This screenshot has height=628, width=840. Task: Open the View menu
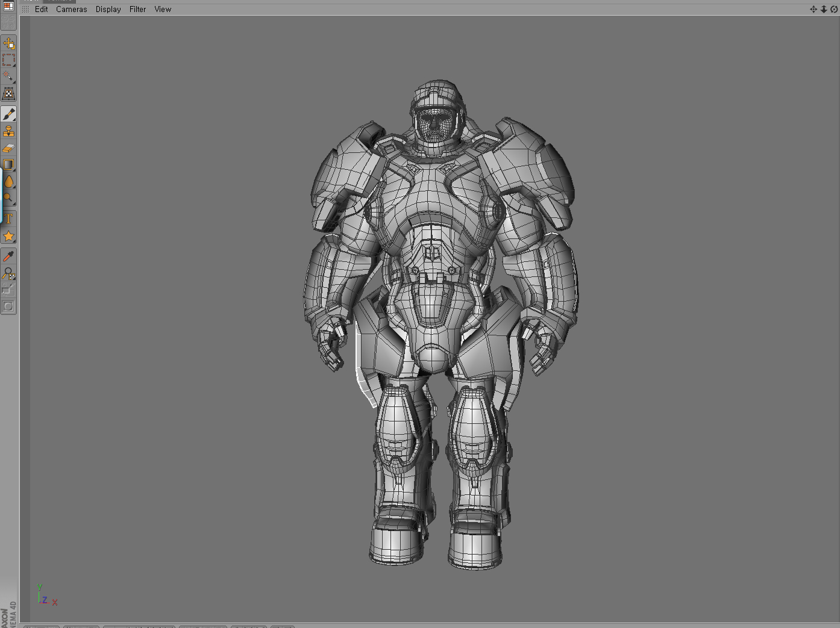(163, 9)
